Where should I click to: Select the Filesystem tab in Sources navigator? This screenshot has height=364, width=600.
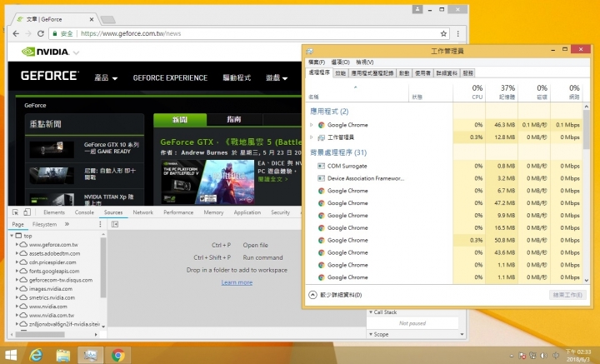click(44, 224)
